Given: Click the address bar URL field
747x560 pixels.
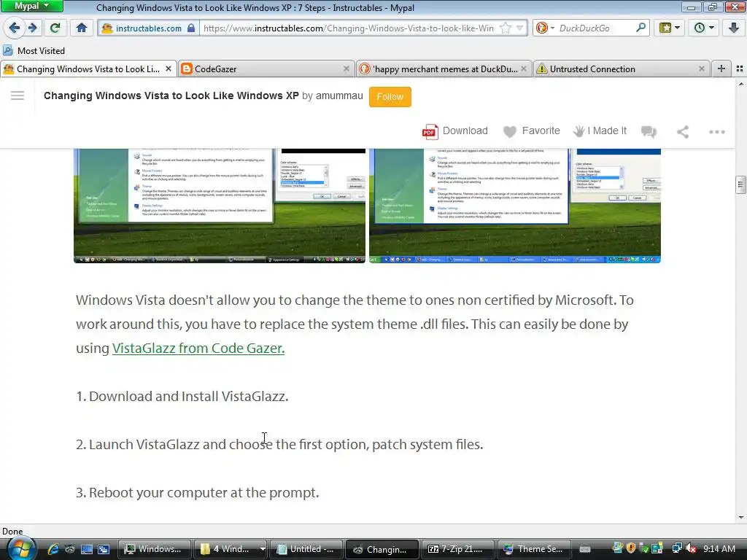Looking at the screenshot, I should coord(349,28).
